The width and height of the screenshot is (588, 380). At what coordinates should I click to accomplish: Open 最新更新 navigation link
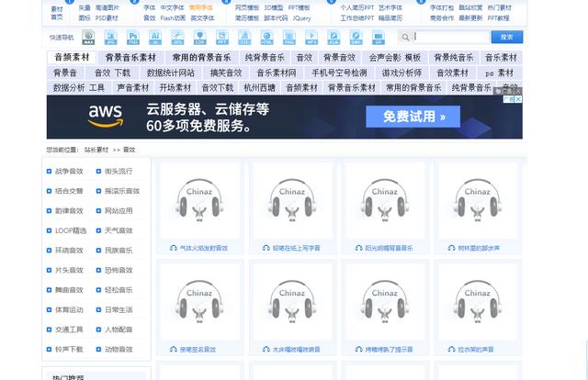(470, 17)
